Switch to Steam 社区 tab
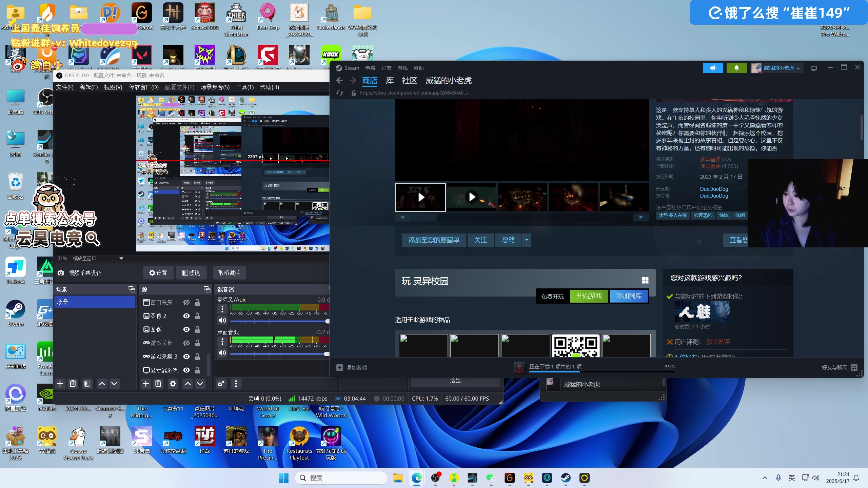868x488 pixels. coord(410,81)
